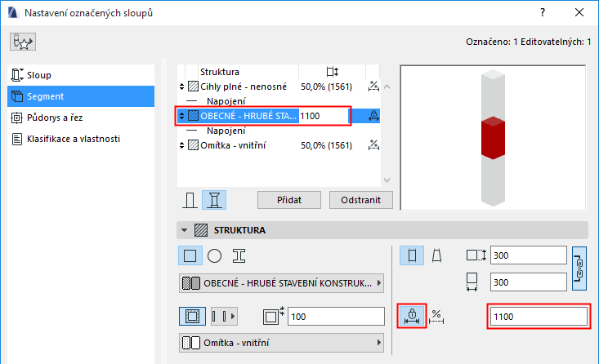
Task: Toggle the rectangular cross-section shape
Action: [x=190, y=255]
